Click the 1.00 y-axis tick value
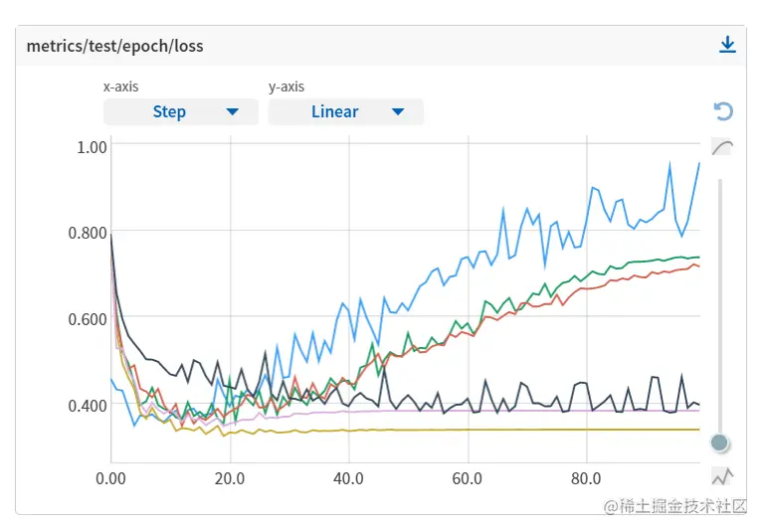The image size is (764, 532). [92, 147]
